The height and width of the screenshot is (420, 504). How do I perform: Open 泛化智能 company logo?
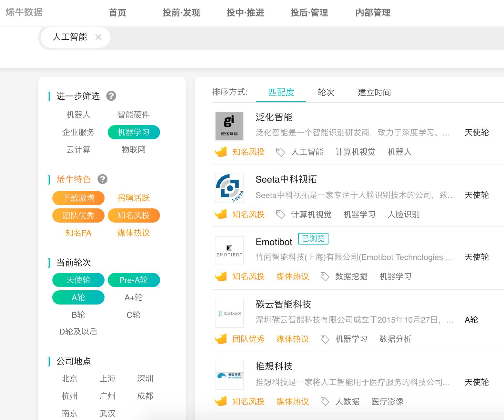[229, 126]
